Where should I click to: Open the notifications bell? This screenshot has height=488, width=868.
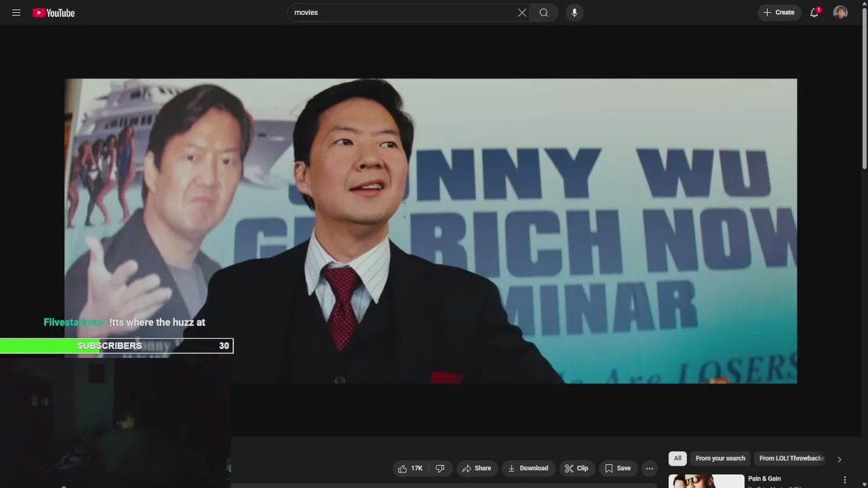[814, 12]
